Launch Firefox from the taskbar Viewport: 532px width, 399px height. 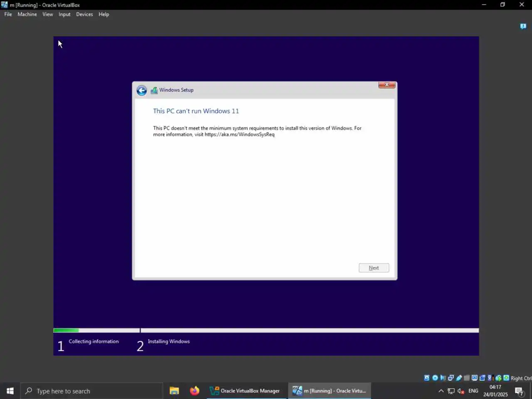tap(195, 391)
